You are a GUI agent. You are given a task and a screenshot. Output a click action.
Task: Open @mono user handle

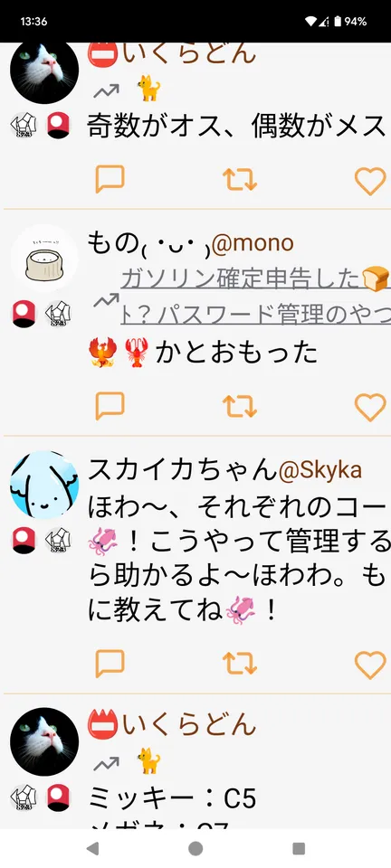click(253, 243)
